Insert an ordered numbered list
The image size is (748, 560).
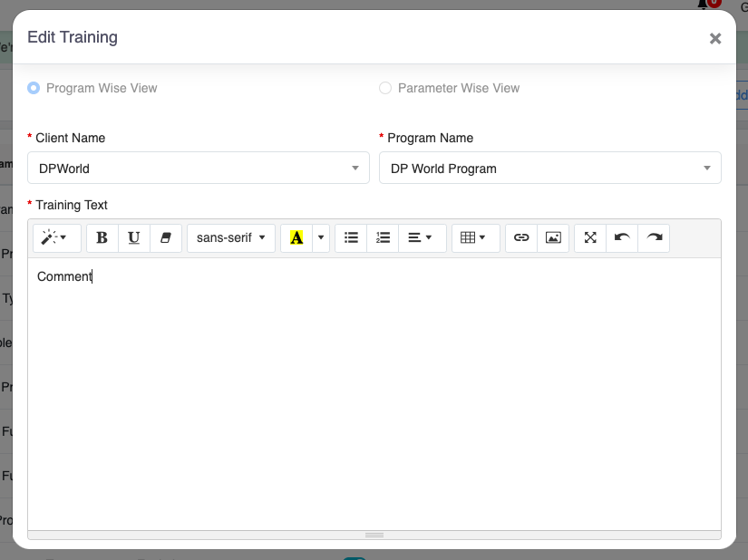coord(383,237)
